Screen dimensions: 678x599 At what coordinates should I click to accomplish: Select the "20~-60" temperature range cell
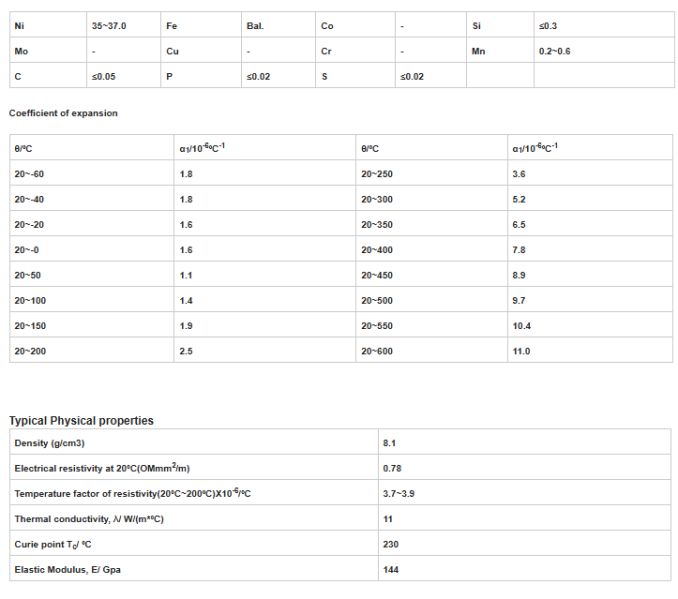tap(29, 173)
